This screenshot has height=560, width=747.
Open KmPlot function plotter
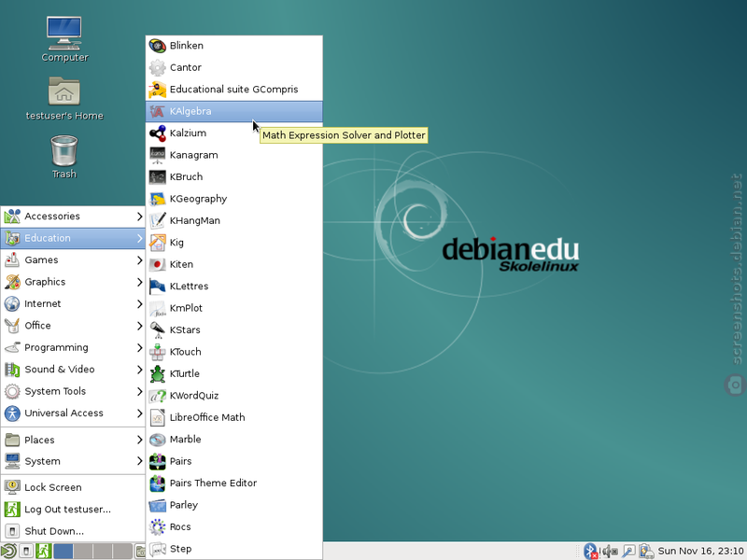[x=234, y=309]
